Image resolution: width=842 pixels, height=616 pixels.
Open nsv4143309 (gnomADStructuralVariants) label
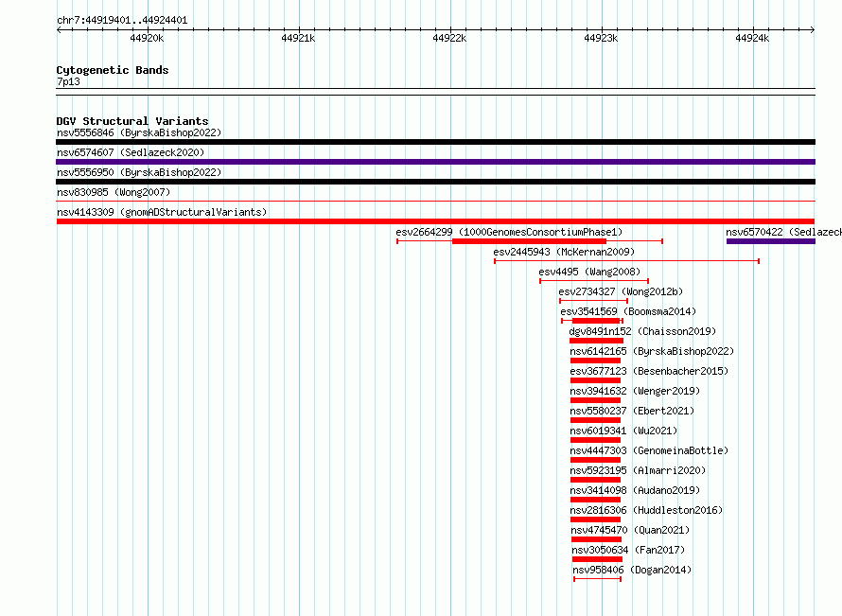click(162, 212)
